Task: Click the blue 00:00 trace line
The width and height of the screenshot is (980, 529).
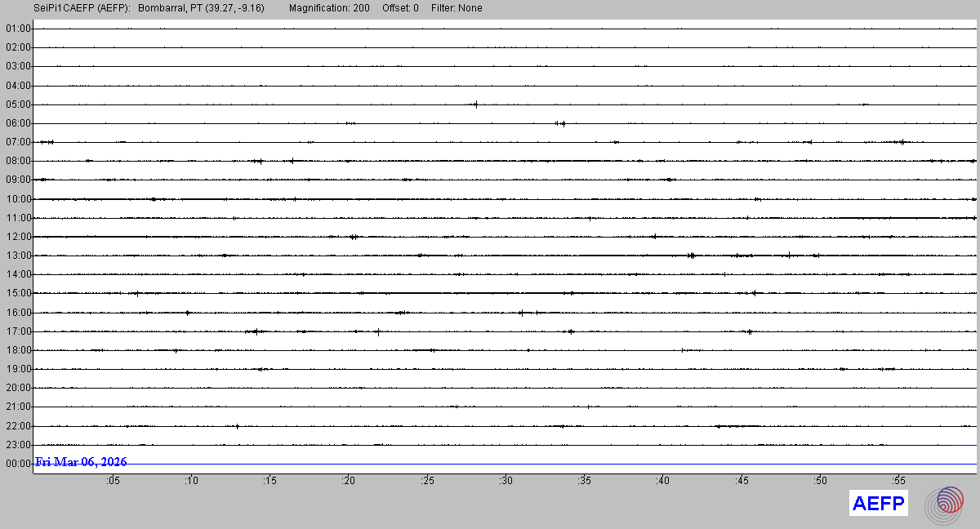Action: click(x=572, y=465)
